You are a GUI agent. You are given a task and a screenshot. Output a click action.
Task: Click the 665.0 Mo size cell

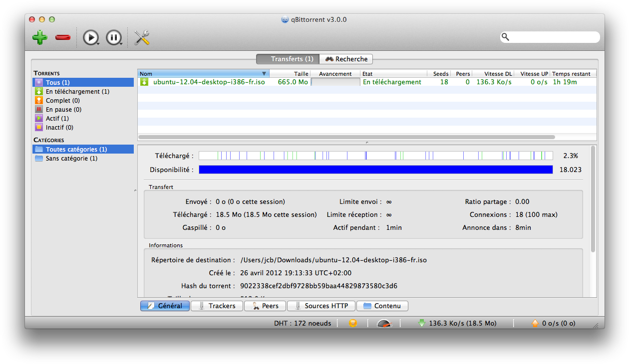pos(293,82)
